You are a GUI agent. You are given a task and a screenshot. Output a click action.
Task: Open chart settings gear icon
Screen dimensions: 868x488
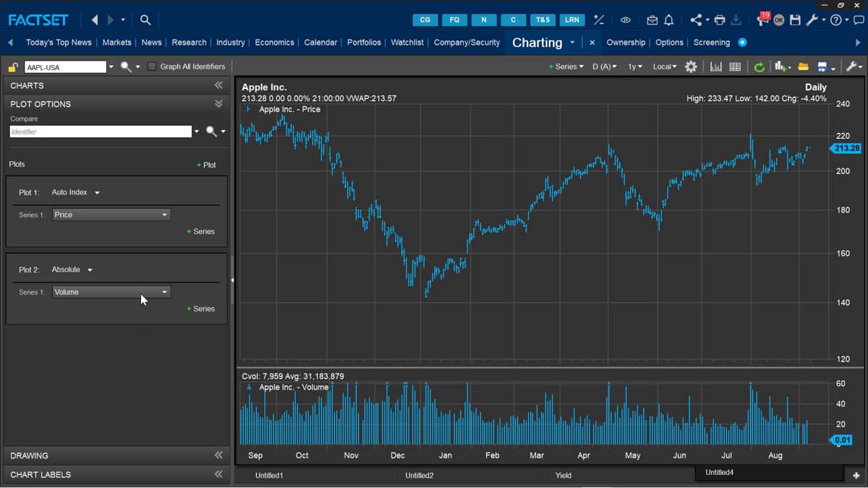(x=691, y=67)
